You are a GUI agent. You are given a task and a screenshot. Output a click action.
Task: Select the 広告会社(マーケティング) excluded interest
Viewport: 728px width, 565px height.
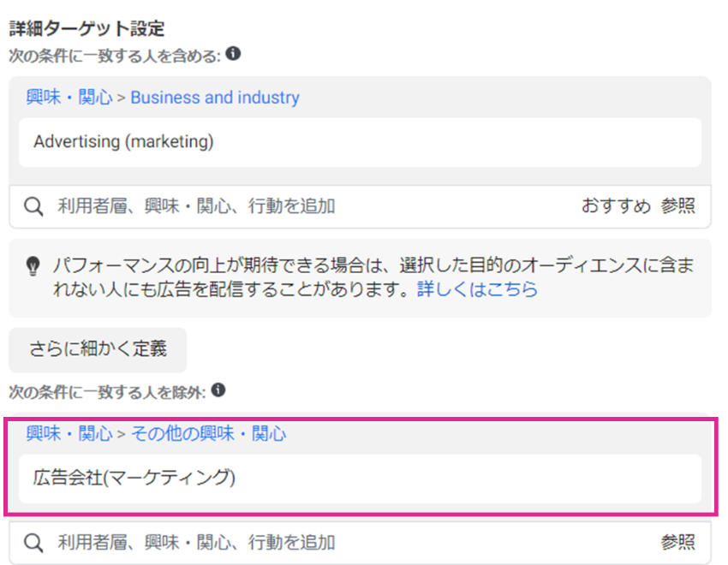click(x=360, y=479)
